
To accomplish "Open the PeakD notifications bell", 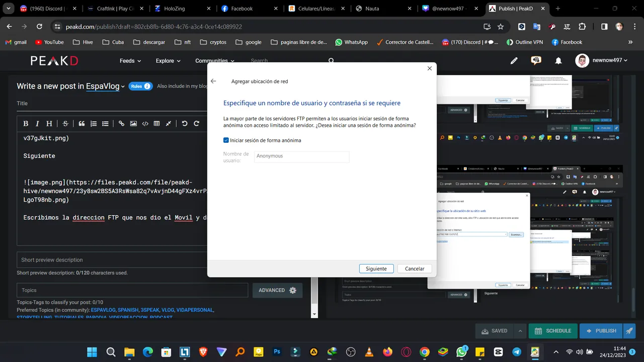I will pyautogui.click(x=558, y=61).
